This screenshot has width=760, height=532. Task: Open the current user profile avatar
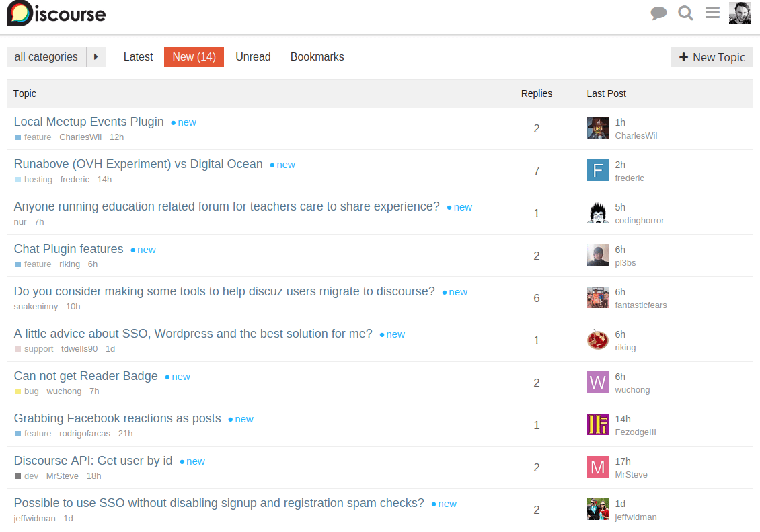(739, 13)
